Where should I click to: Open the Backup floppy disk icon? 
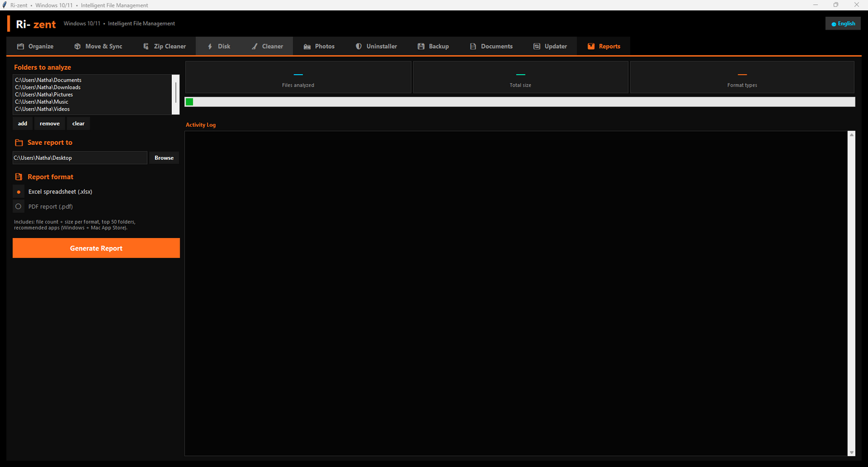421,46
